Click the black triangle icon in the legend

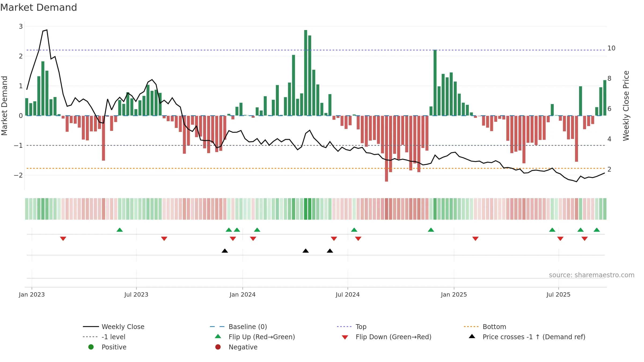pos(472,336)
